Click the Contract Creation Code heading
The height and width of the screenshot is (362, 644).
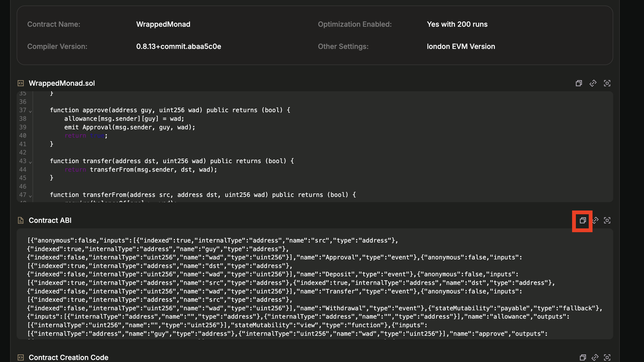[x=68, y=357]
